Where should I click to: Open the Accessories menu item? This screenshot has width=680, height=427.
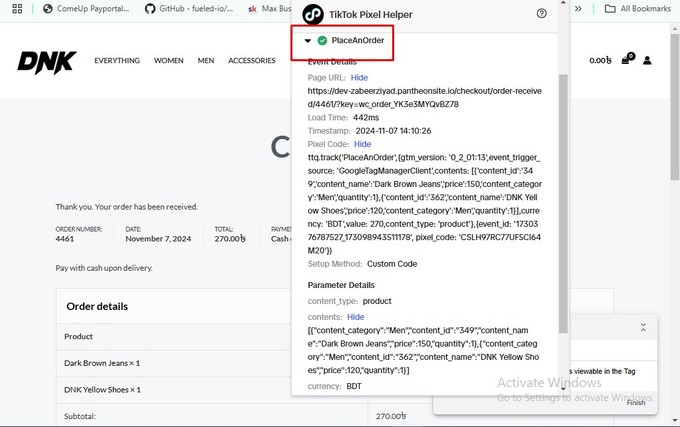pos(251,61)
